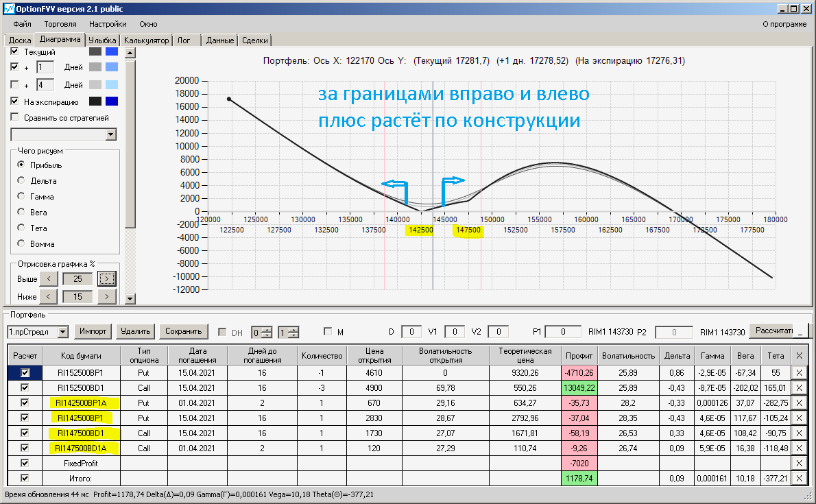The image size is (816, 504).
Task: Switch to the Данные tab
Action: 219,40
